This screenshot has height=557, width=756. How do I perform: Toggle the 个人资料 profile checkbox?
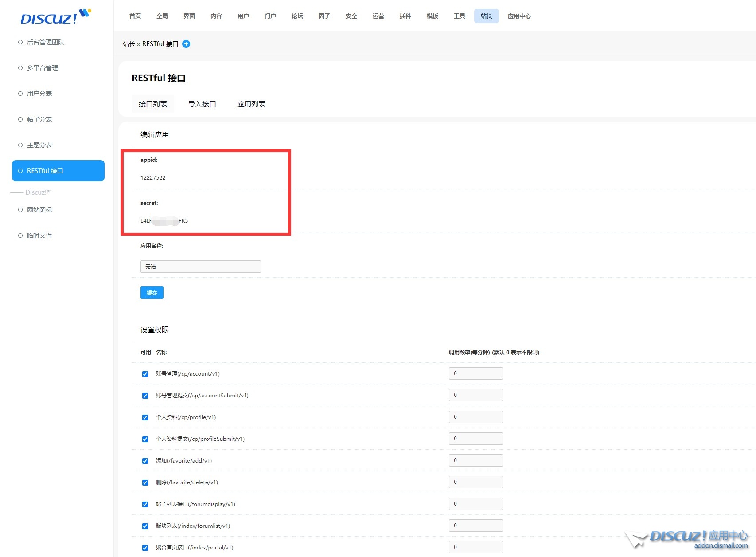(x=145, y=417)
